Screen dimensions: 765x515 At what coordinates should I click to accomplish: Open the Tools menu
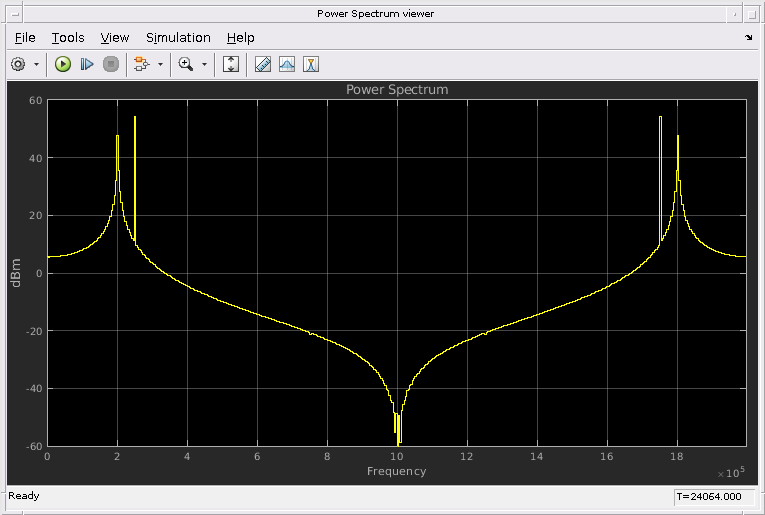pyautogui.click(x=68, y=38)
